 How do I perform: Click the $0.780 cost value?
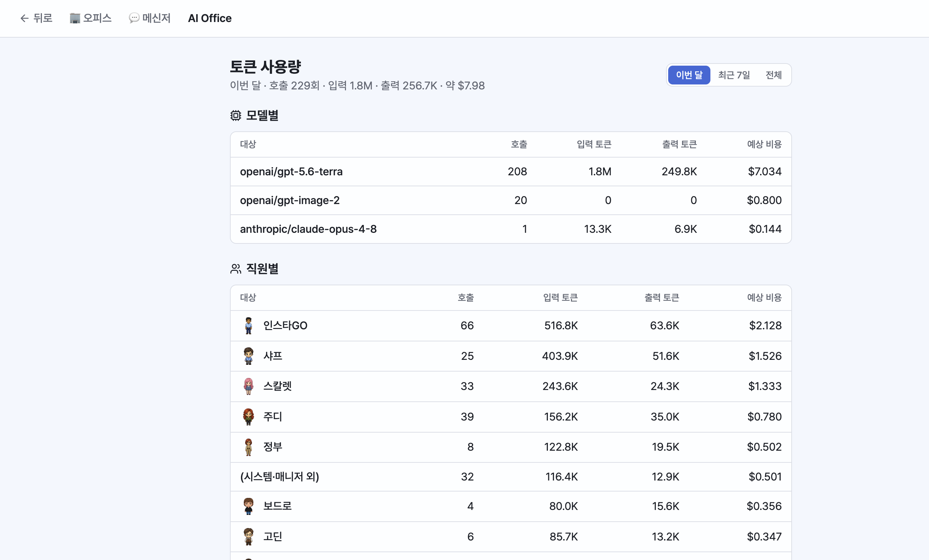(x=765, y=417)
